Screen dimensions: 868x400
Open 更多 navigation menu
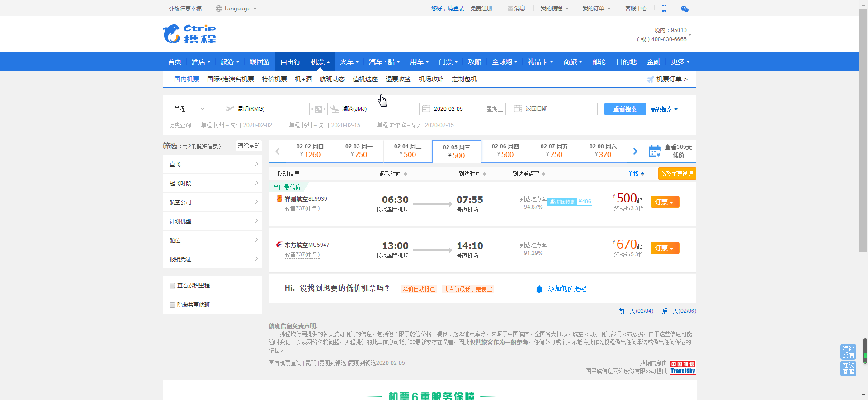[x=680, y=62]
